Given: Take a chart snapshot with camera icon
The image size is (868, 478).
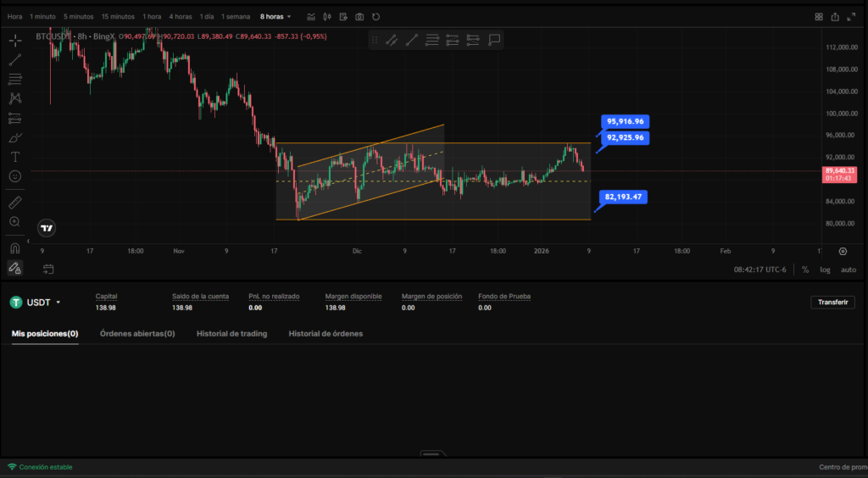Looking at the screenshot, I should coord(360,16).
